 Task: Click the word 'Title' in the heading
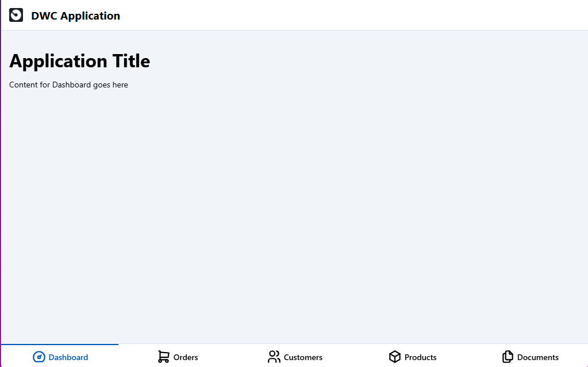(x=131, y=61)
